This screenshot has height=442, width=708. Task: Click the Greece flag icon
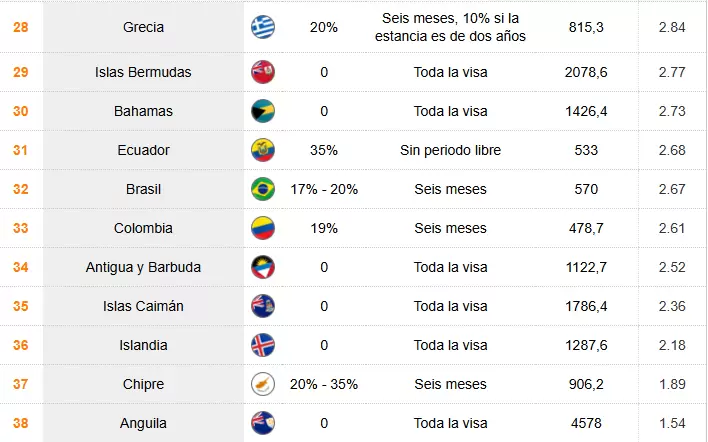click(x=263, y=27)
